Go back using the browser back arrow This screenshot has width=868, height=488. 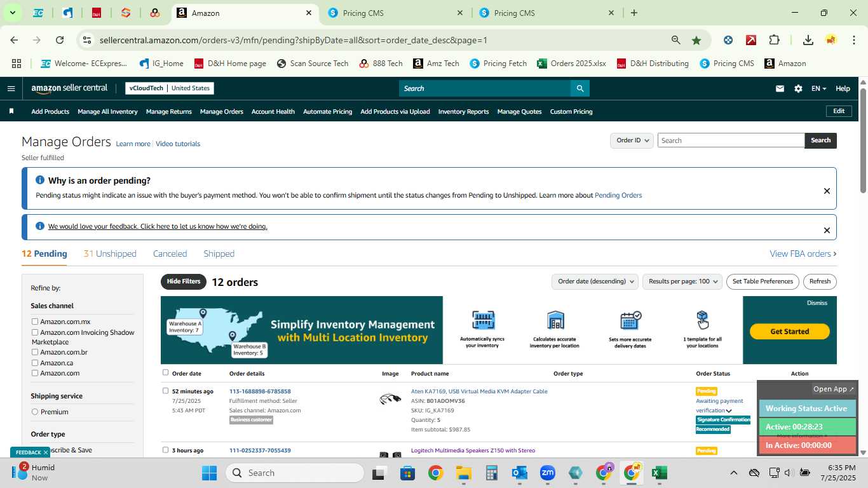14,40
